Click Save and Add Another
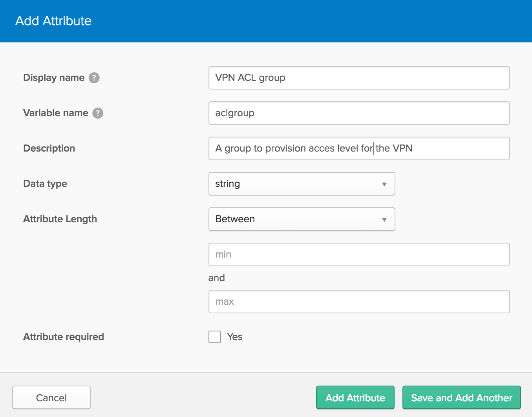The height and width of the screenshot is (417, 532). 462,398
